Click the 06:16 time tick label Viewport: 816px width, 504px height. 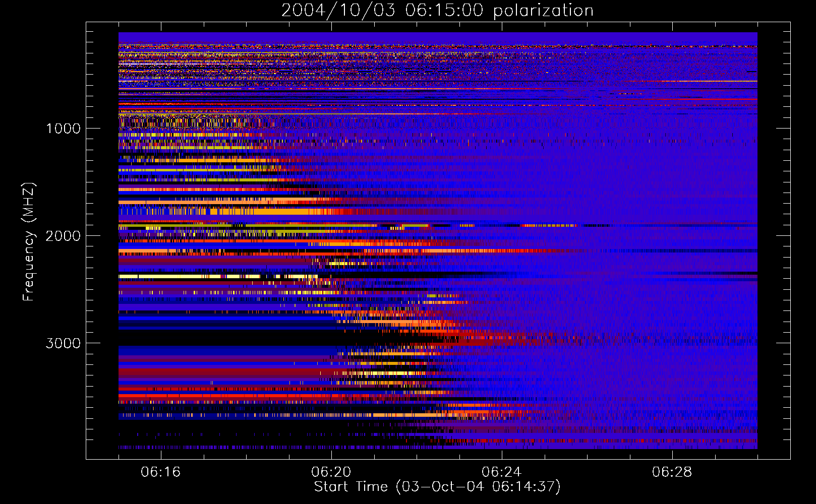pos(160,472)
